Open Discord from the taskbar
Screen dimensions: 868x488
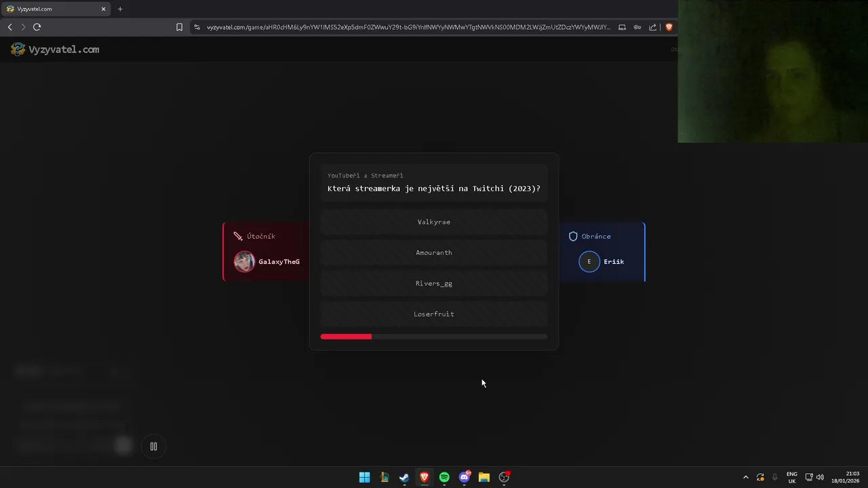coord(465,477)
